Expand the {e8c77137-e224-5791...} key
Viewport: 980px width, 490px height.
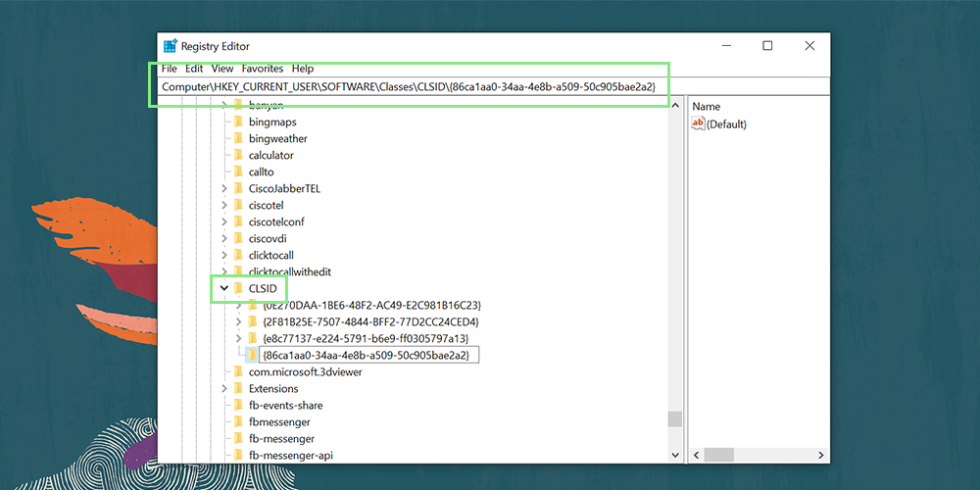click(238, 338)
